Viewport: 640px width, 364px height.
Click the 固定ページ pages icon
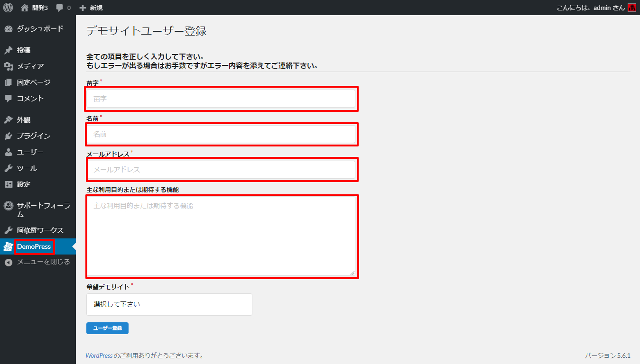coord(9,82)
